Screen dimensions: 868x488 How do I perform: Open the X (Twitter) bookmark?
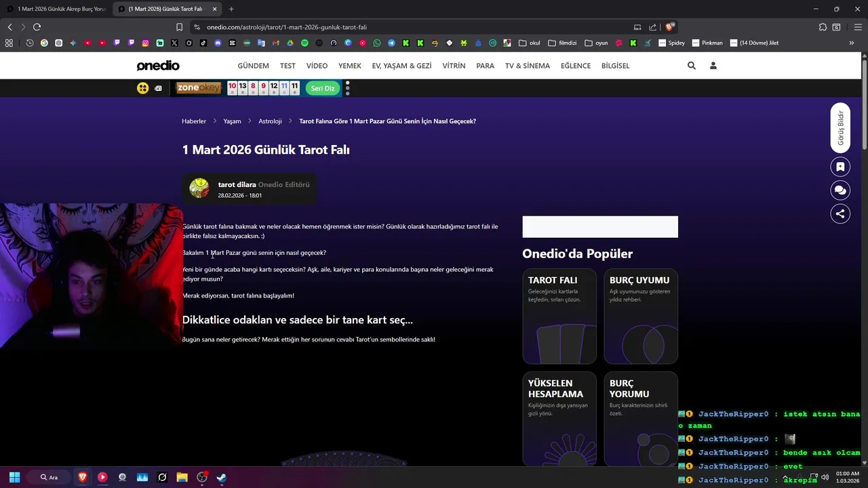174,43
